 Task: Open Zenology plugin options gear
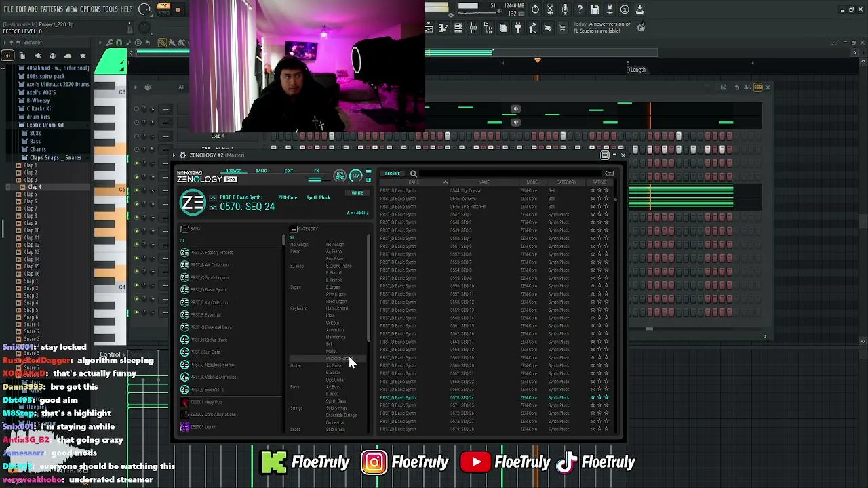pos(182,155)
